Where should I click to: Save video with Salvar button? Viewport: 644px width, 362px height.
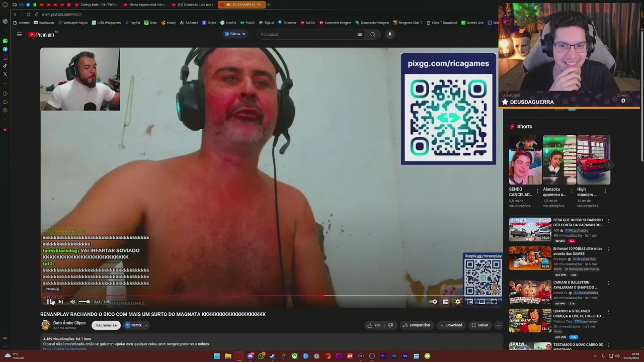pyautogui.click(x=480, y=325)
